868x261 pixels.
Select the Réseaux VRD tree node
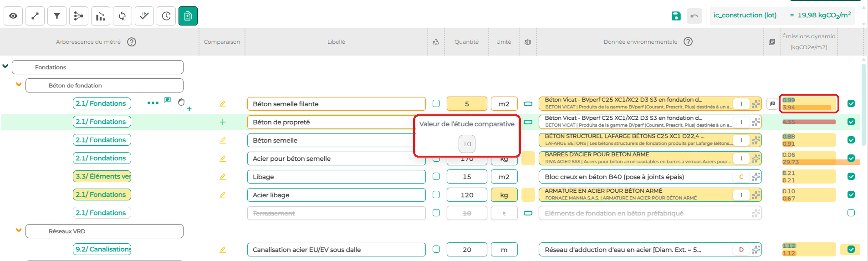[x=104, y=231]
